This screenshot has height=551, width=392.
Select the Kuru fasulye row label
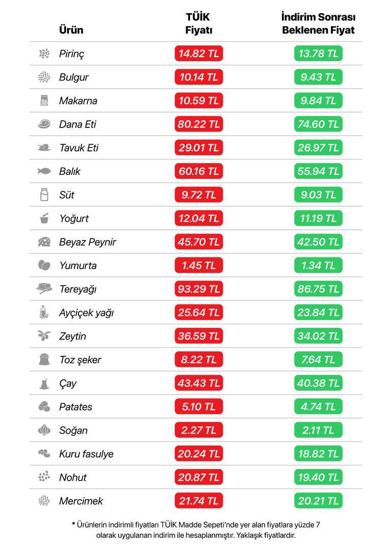(x=87, y=454)
